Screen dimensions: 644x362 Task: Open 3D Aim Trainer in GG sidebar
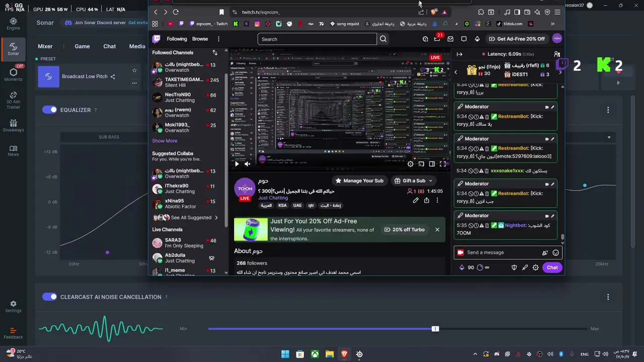point(13,100)
